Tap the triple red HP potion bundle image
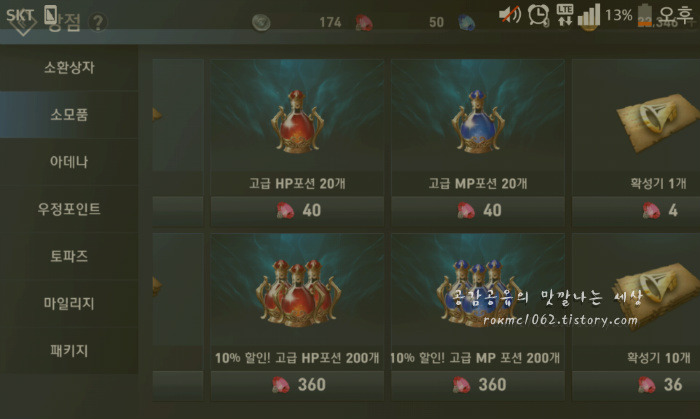Image resolution: width=700 pixels, height=419 pixels. pos(297,293)
